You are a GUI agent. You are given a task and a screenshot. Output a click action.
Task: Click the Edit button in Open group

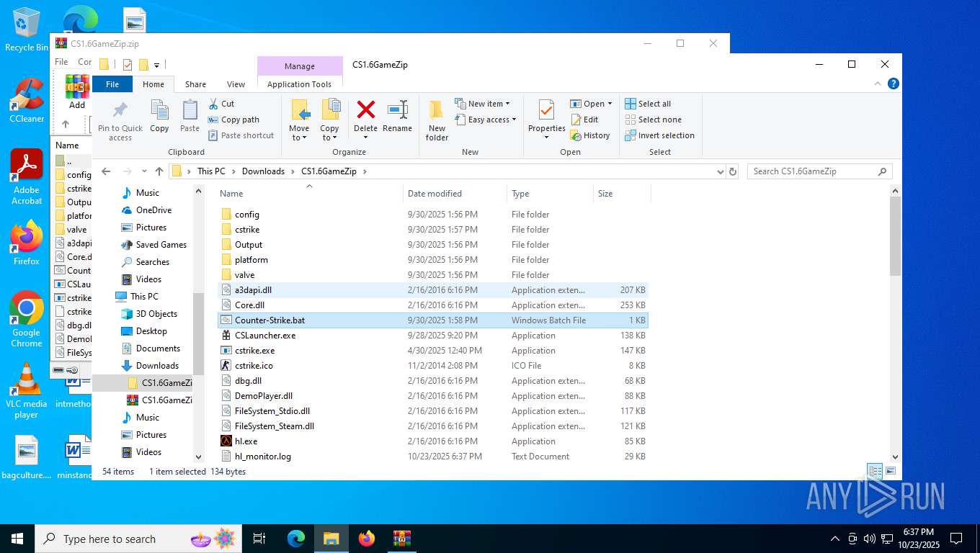pyautogui.click(x=584, y=120)
